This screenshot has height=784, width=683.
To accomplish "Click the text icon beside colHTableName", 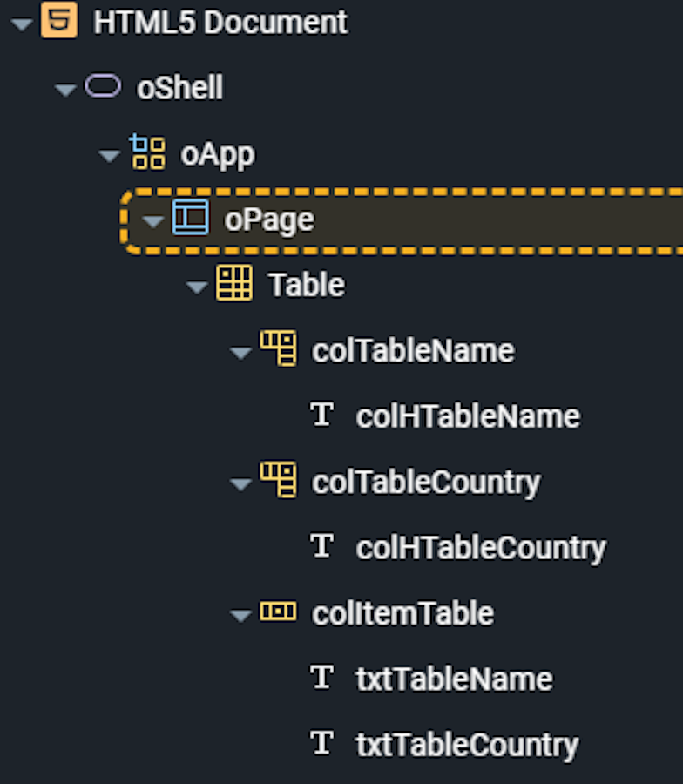I will tap(321, 415).
